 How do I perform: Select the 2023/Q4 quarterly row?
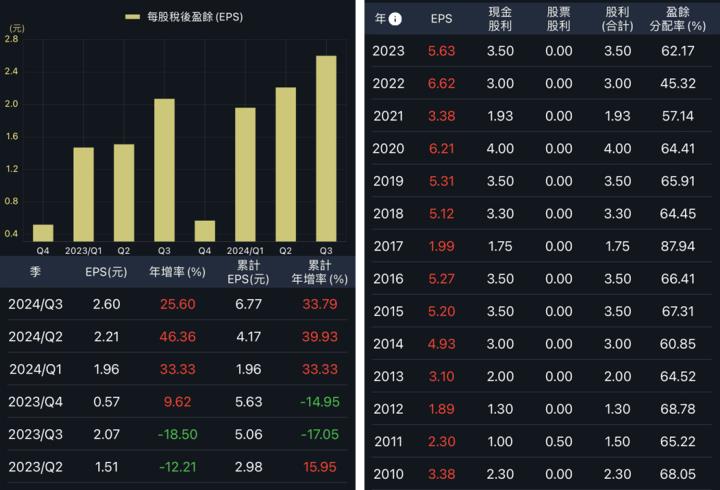click(180, 401)
